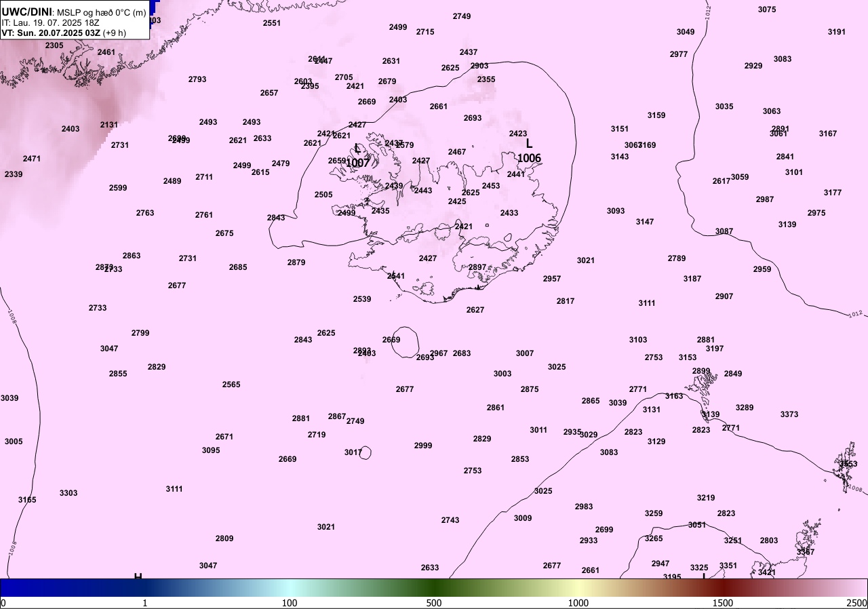Click the height value 2957
Image resolution: width=868 pixels, height=609 pixels.
click(x=552, y=279)
